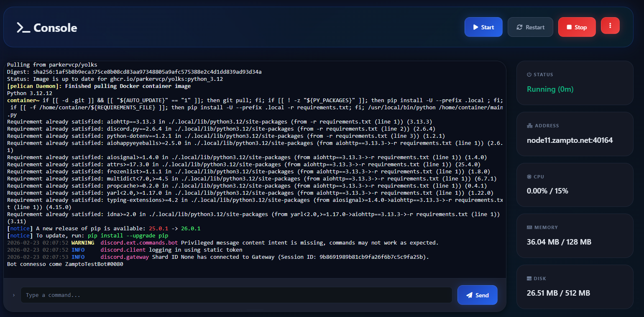The width and height of the screenshot is (644, 317).
Task: Click the node11.zampto.net:40164 address
Action: pyautogui.click(x=570, y=140)
